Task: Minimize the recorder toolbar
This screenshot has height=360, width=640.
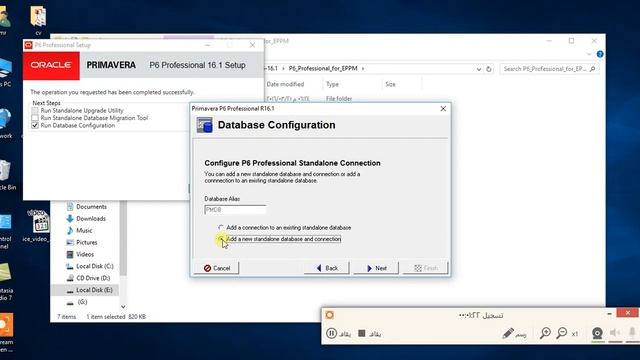Action: [609, 313]
